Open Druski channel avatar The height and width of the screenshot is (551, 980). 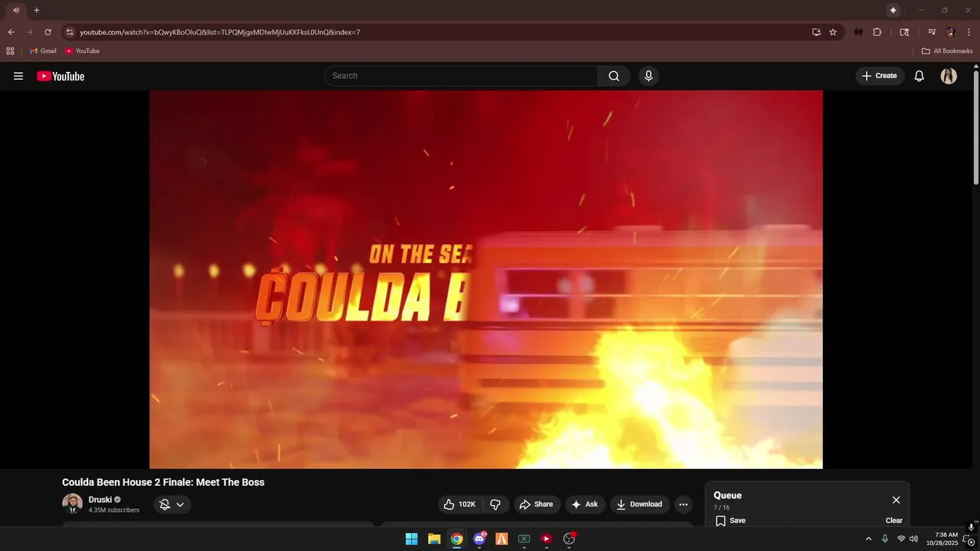click(73, 504)
